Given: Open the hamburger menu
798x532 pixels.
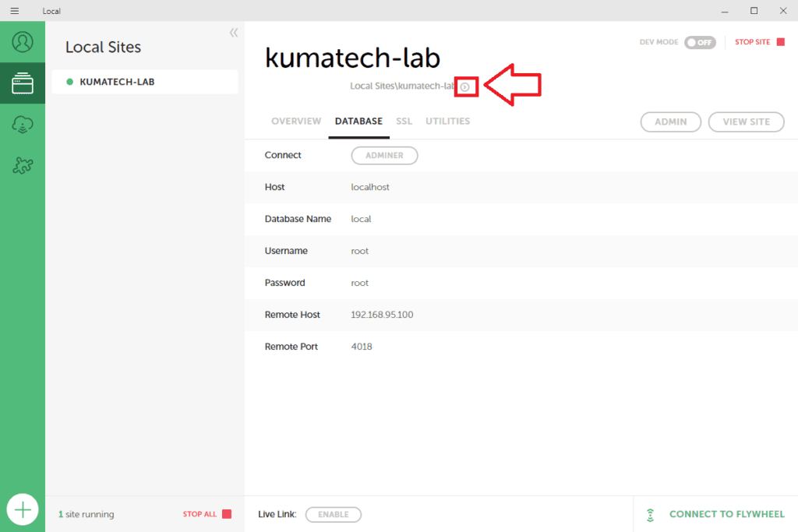Looking at the screenshot, I should point(15,11).
